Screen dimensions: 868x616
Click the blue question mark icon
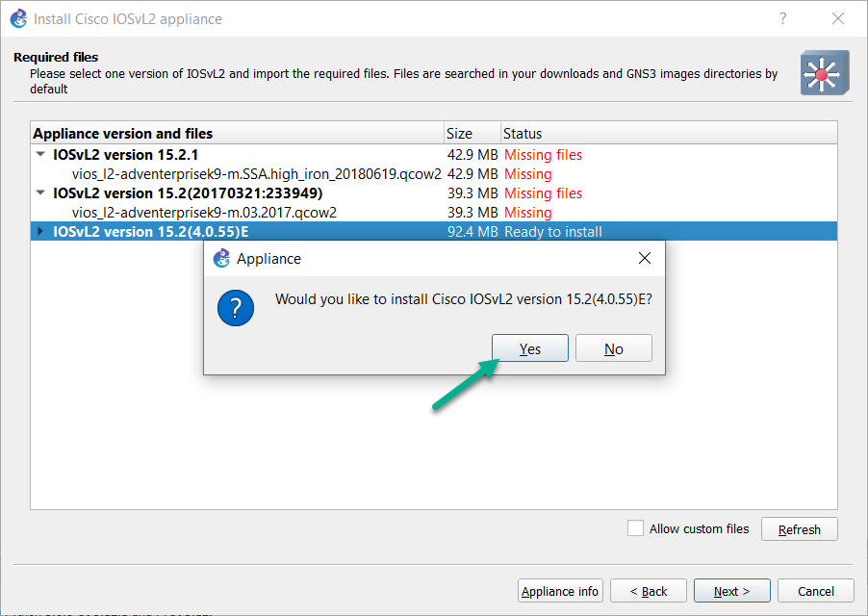click(x=236, y=308)
